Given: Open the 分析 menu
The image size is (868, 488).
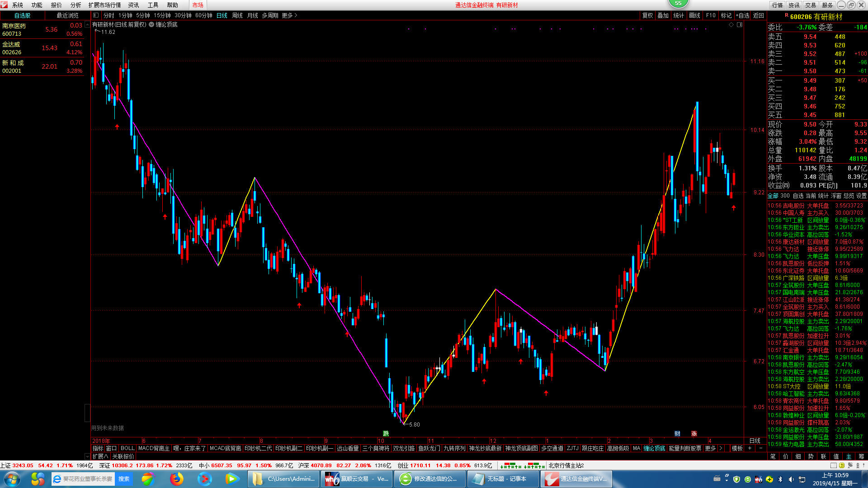Looking at the screenshot, I should point(75,5).
